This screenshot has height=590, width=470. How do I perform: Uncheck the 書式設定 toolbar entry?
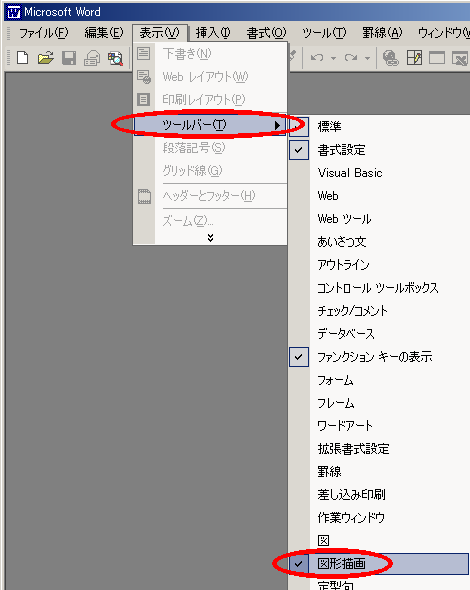coord(379,150)
